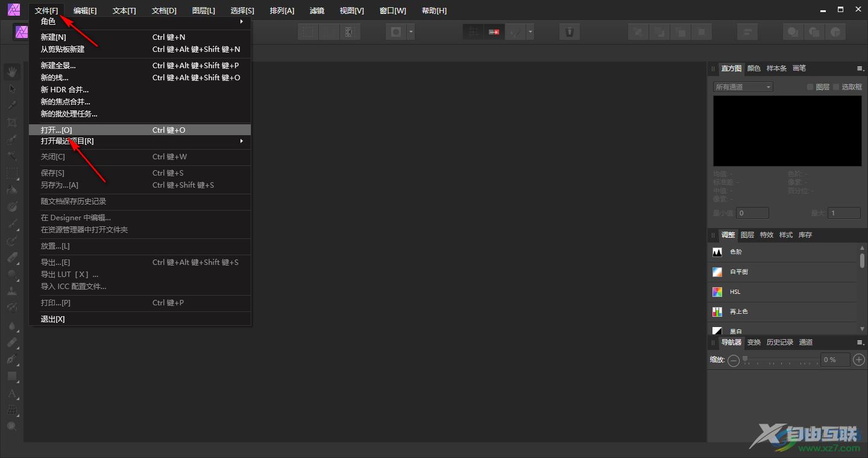Screen dimensions: 868x458
Task: Switch to the 颜色 tab
Action: [753, 68]
